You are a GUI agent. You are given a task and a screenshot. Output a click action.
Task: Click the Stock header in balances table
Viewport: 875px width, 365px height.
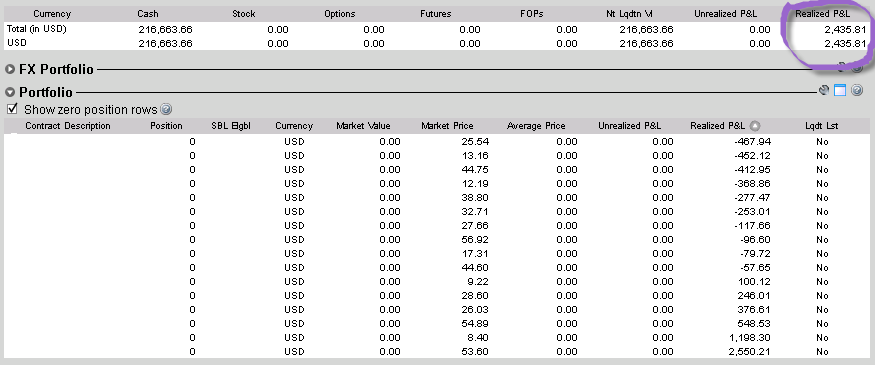pyautogui.click(x=243, y=13)
